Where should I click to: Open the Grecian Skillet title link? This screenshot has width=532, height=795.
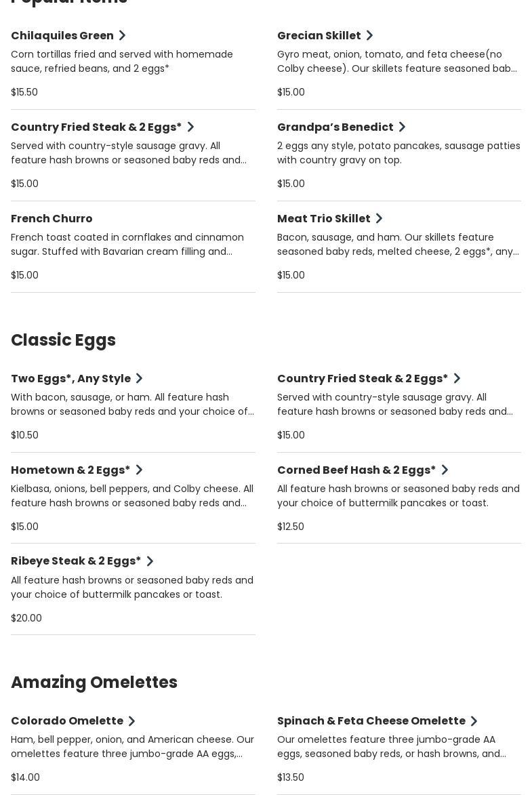pos(319,35)
